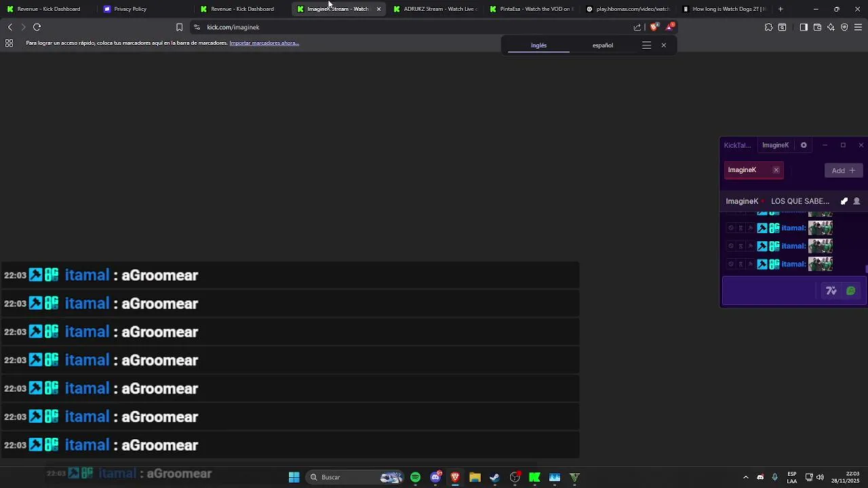This screenshot has height=488, width=868.
Task: Click LOS QUE SABE... stream title in KickTalk
Action: click(x=800, y=201)
